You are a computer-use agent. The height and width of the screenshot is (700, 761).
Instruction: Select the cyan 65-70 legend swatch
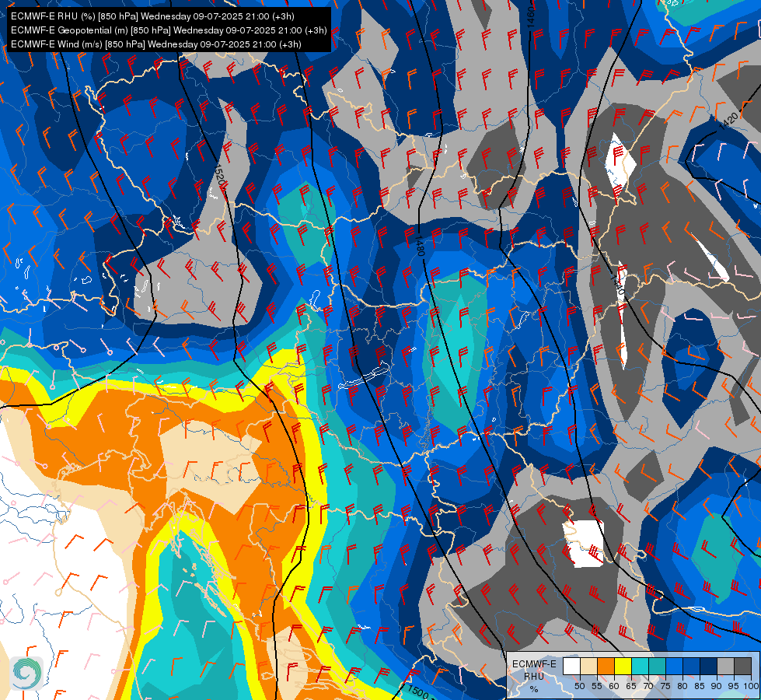click(641, 666)
